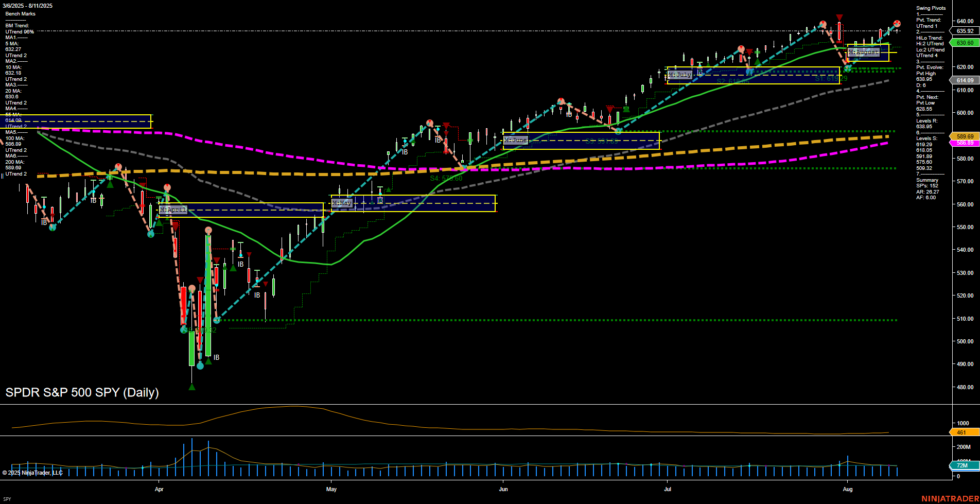Screen dimensions: 980x504
Task: Click the Swing Pivots panel heading
Action: point(931,8)
